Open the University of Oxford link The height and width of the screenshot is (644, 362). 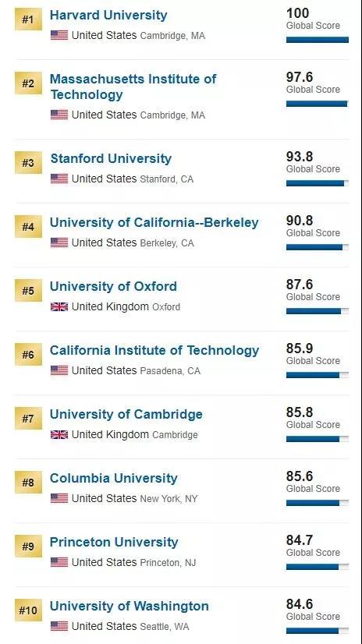pyautogui.click(x=113, y=286)
